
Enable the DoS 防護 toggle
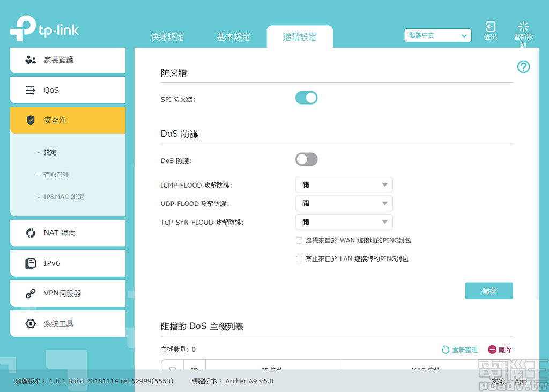pyautogui.click(x=306, y=159)
